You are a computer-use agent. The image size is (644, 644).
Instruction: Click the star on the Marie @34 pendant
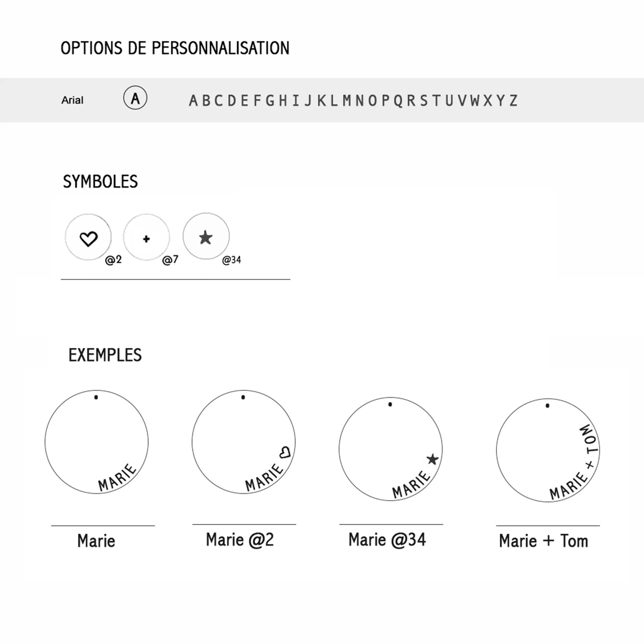pyautogui.click(x=433, y=459)
